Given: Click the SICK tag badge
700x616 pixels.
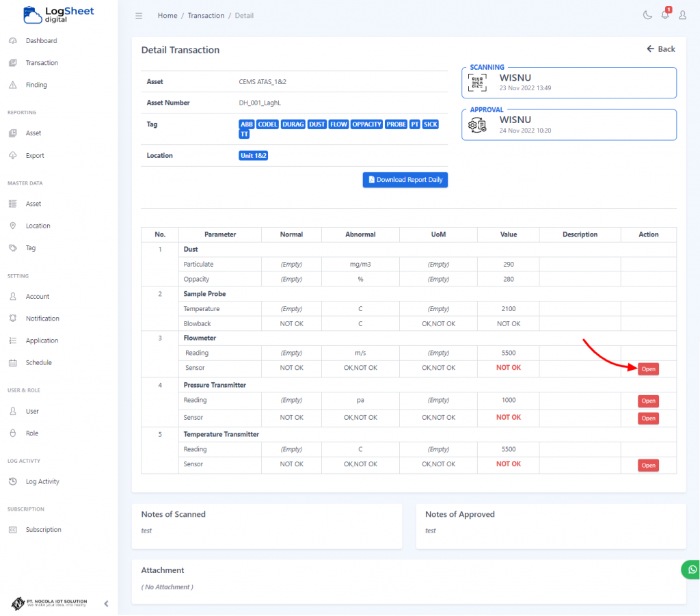Looking at the screenshot, I should pyautogui.click(x=431, y=124).
